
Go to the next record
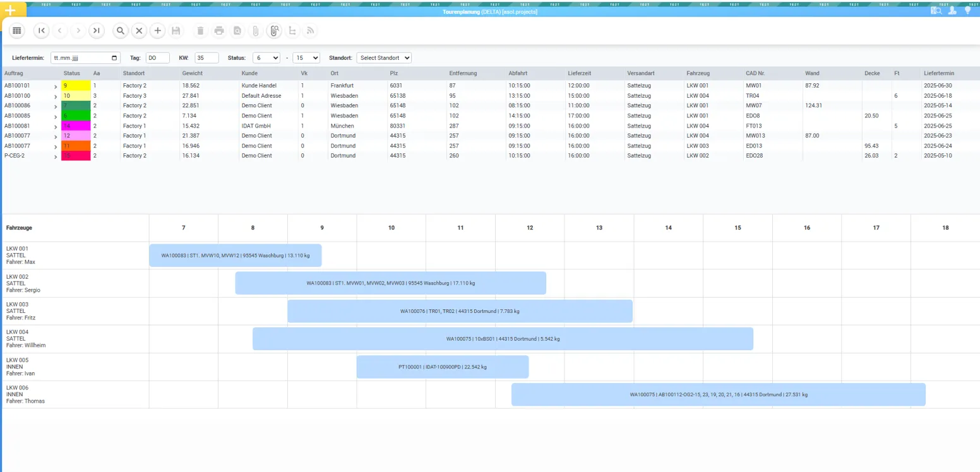pyautogui.click(x=78, y=30)
